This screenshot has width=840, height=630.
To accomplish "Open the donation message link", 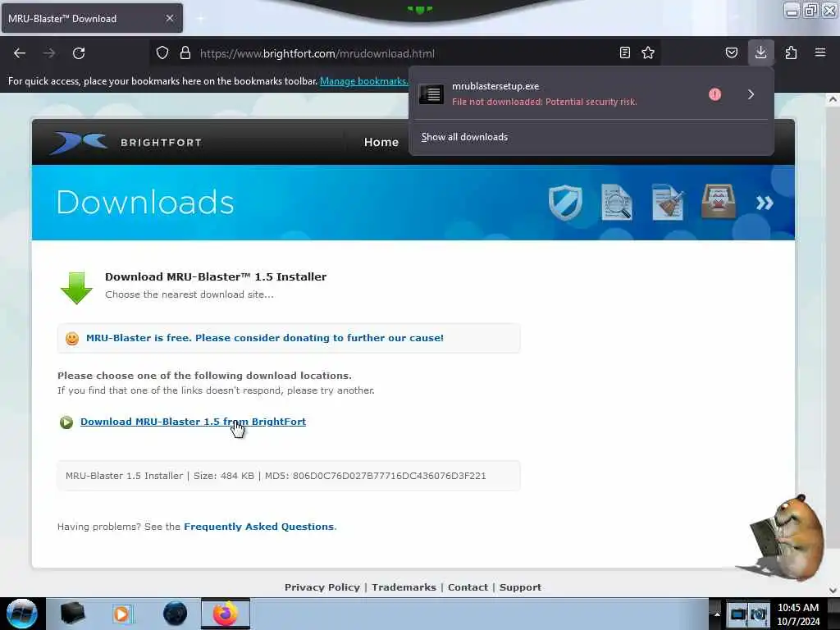I will (265, 338).
